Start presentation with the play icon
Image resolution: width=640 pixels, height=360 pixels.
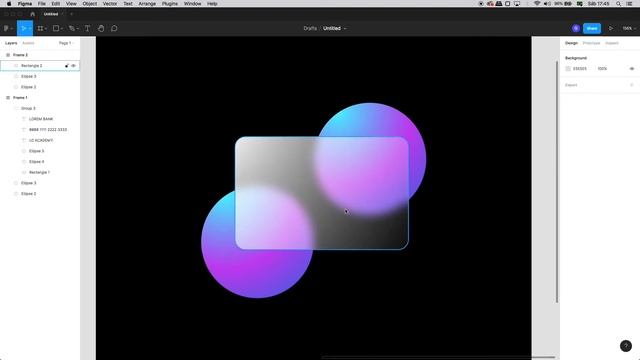pos(611,29)
